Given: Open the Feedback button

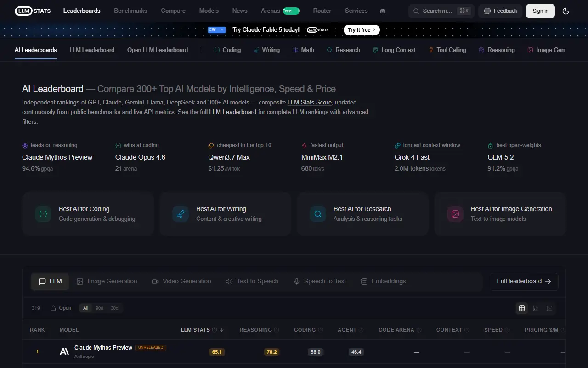Looking at the screenshot, I should [500, 11].
